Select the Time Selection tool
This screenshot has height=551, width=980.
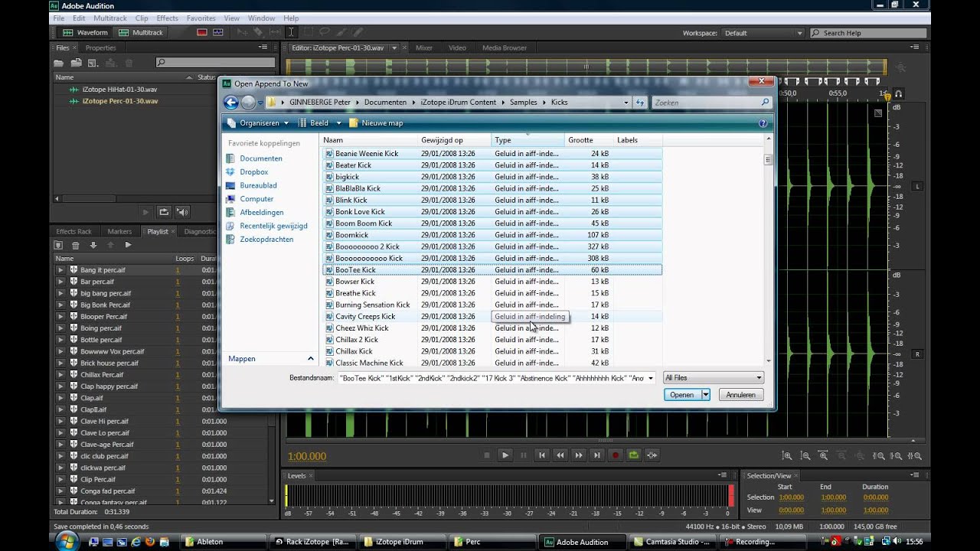point(291,32)
